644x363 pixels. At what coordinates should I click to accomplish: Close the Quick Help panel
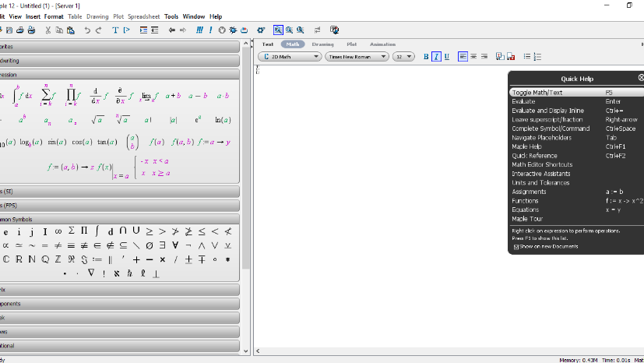(x=641, y=78)
